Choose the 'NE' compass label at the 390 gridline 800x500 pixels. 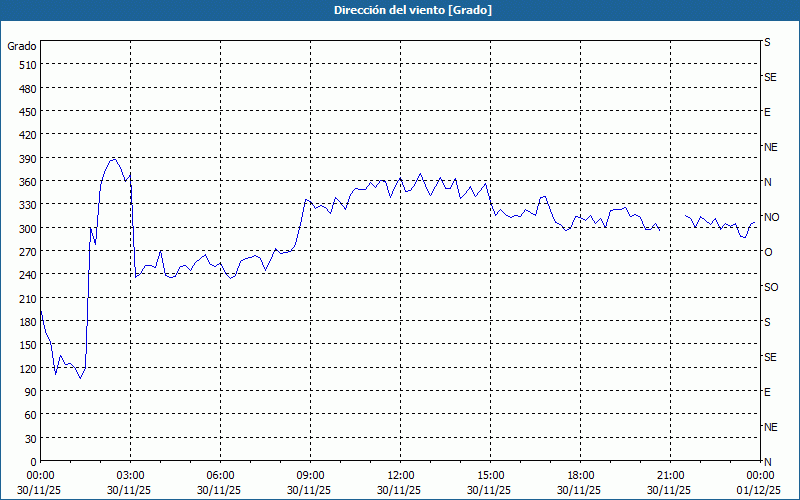pos(770,147)
